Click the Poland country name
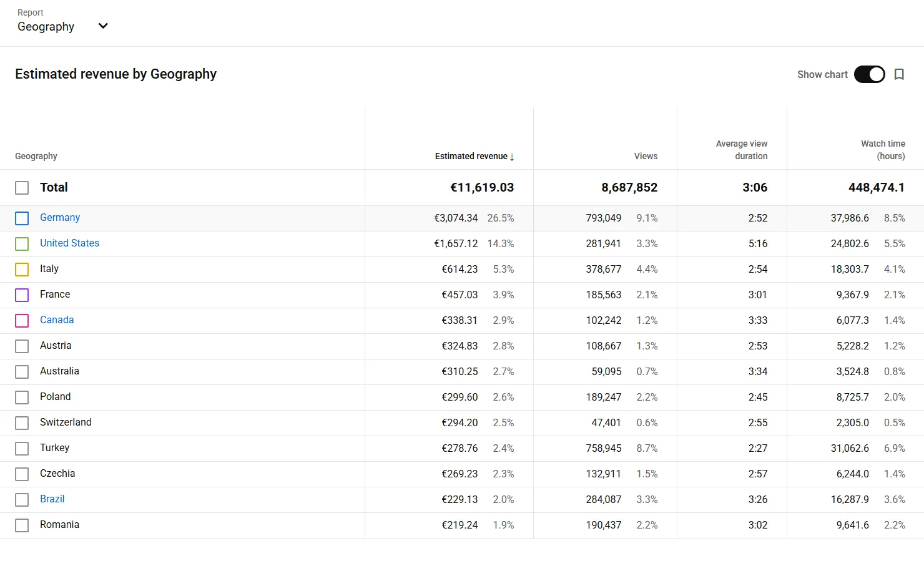924x566 pixels. [x=56, y=397]
